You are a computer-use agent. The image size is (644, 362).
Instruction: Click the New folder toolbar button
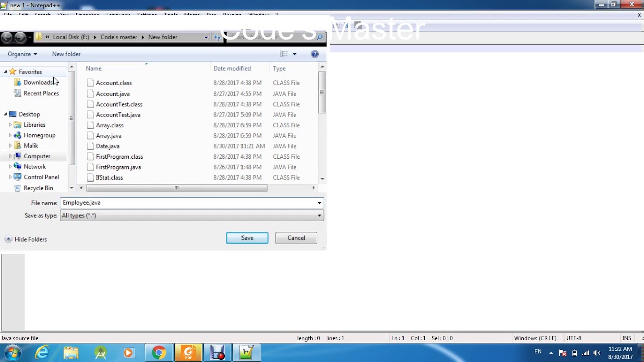pyautogui.click(x=66, y=54)
